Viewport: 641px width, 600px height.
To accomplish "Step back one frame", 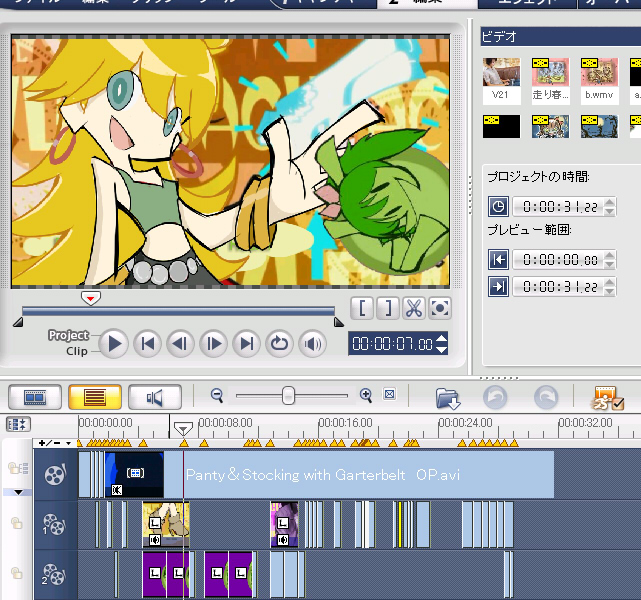I will click(180, 344).
